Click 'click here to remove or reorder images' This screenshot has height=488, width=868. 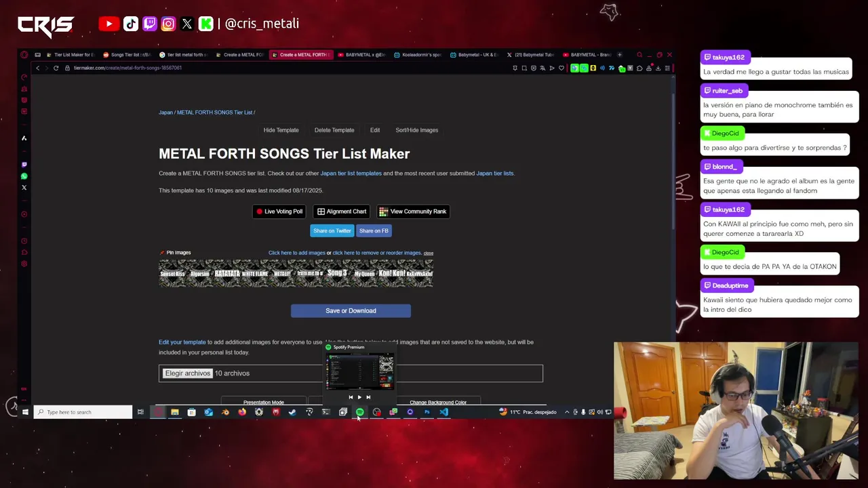[x=377, y=253]
